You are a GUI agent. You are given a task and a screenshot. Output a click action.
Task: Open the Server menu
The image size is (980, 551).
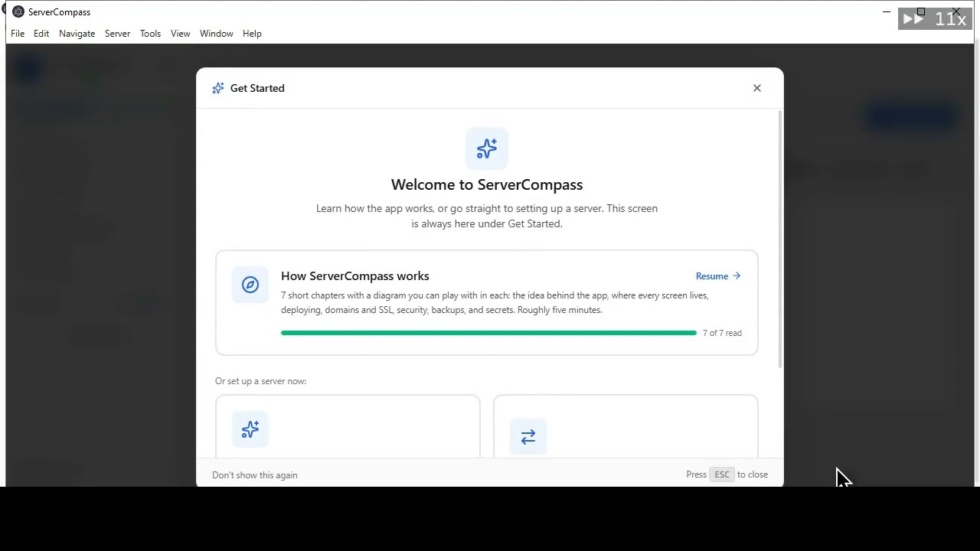(117, 34)
